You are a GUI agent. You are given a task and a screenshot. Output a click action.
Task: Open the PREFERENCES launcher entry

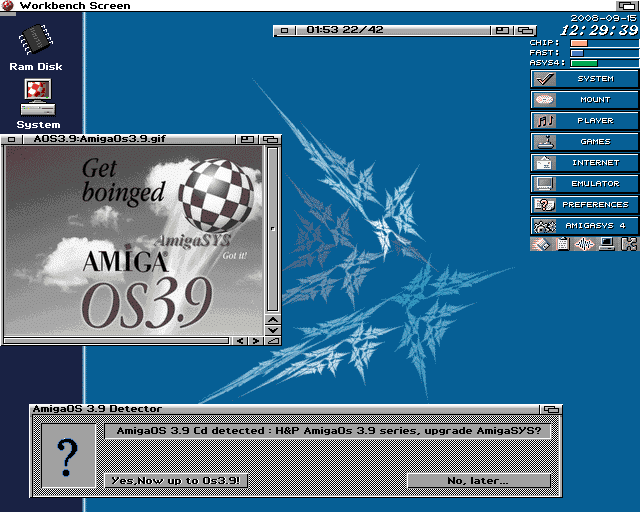tap(584, 204)
